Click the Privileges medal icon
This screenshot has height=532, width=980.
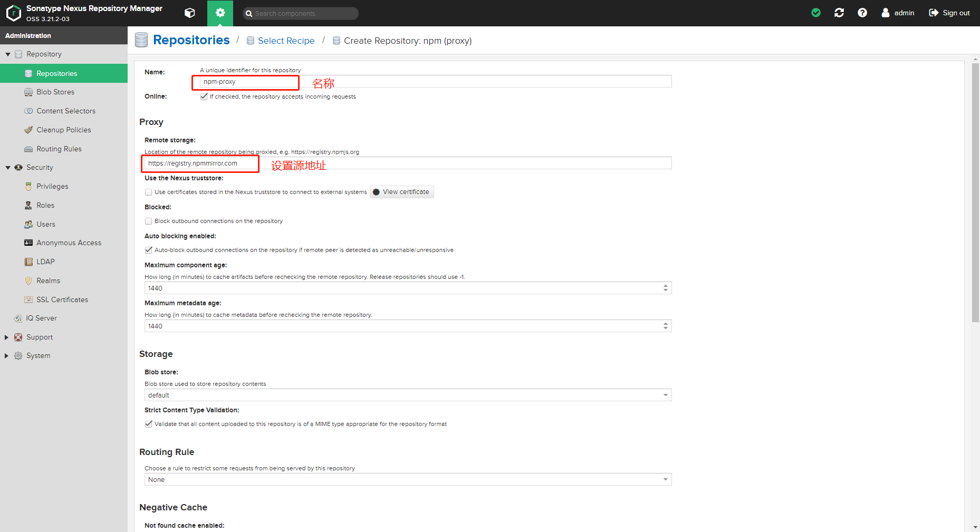click(28, 187)
